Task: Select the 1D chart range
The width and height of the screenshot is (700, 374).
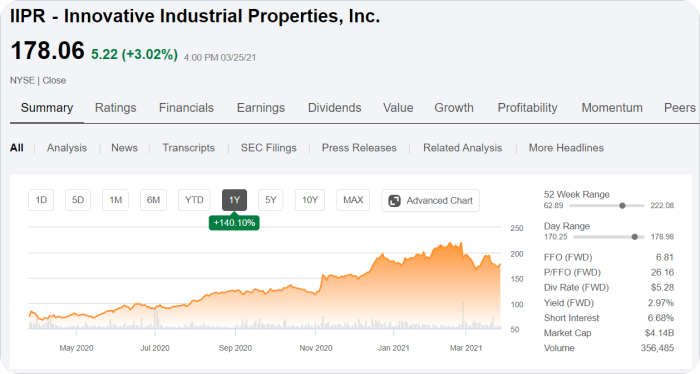Action: pyautogui.click(x=41, y=200)
